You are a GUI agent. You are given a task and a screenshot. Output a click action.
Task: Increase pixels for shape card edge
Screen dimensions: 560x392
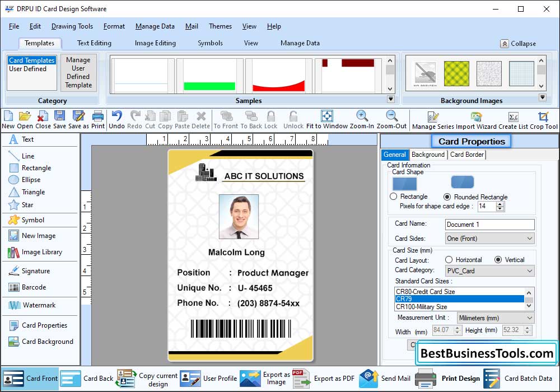pyautogui.click(x=500, y=204)
